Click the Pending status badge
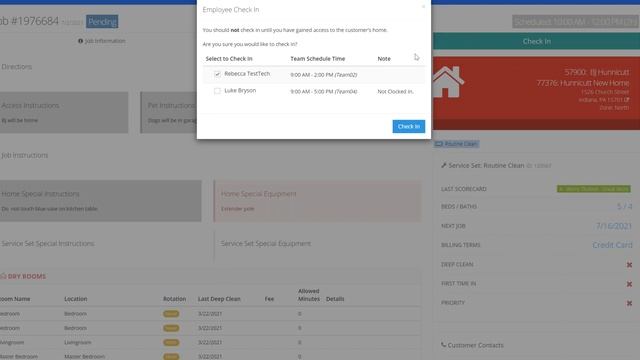This screenshot has height=360, width=640. coord(102,22)
